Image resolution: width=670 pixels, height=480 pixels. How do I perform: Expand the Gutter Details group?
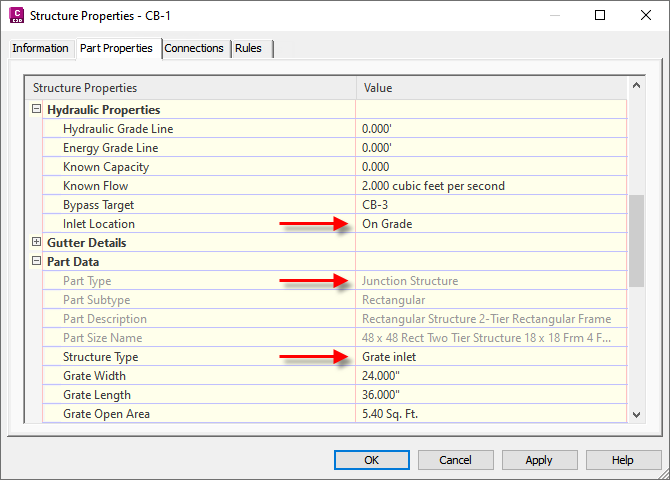tap(37, 242)
